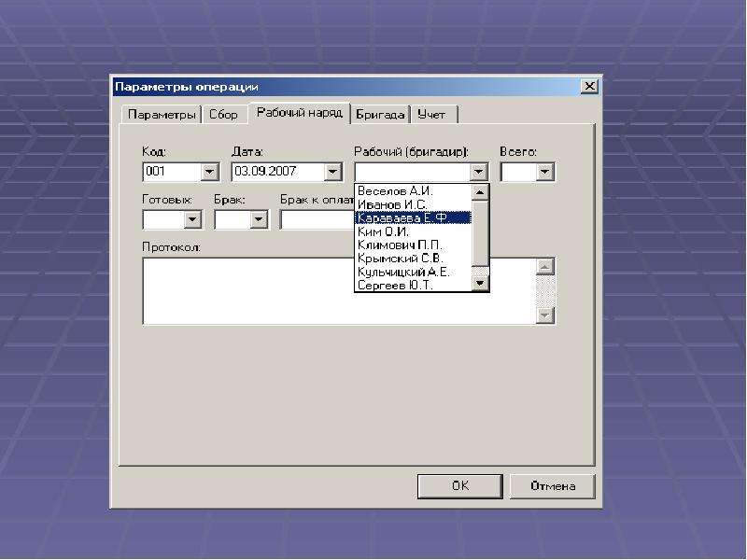Select Веселов А.И. from worker list

click(413, 191)
